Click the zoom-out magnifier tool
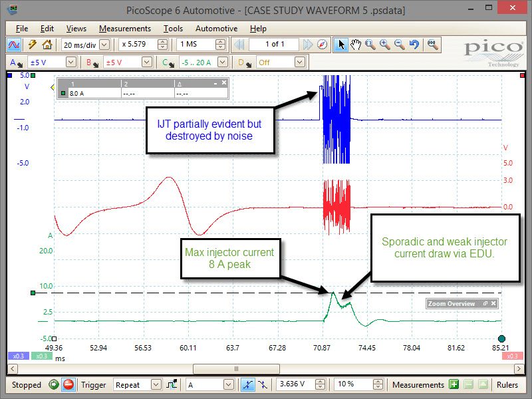 pyautogui.click(x=400, y=45)
